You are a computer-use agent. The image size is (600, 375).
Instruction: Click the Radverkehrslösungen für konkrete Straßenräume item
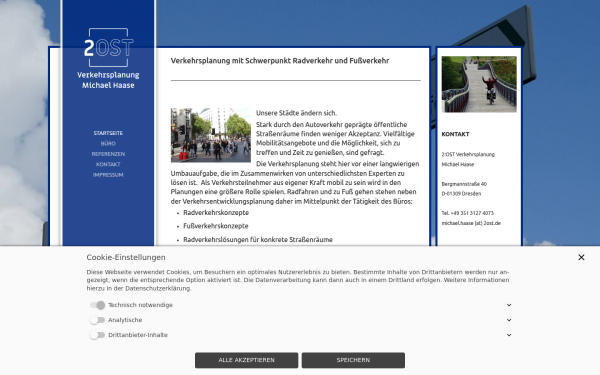[x=258, y=240]
